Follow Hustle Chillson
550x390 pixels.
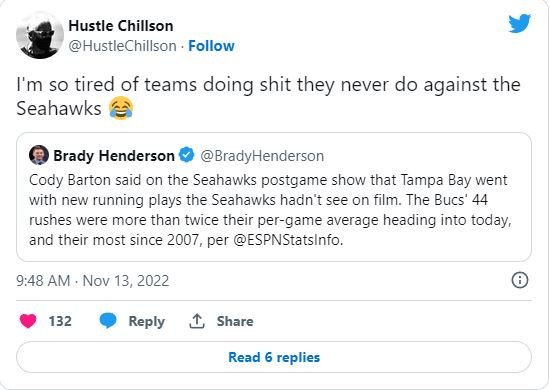click(x=211, y=46)
